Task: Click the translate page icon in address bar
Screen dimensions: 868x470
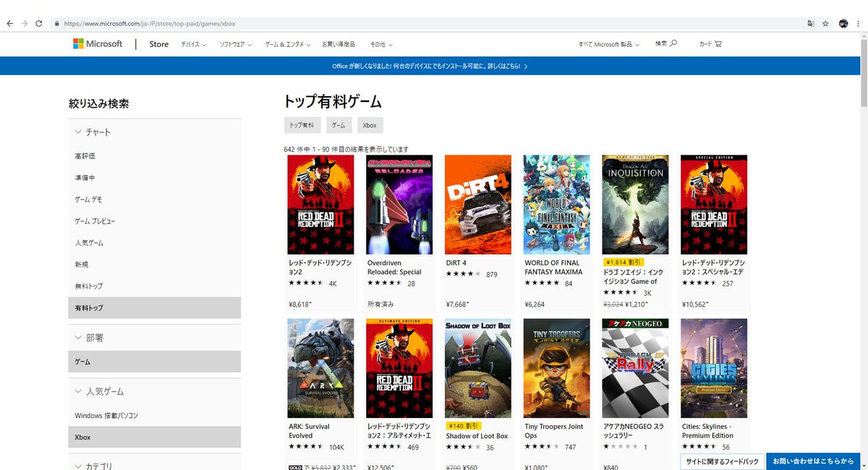Action: pos(811,23)
